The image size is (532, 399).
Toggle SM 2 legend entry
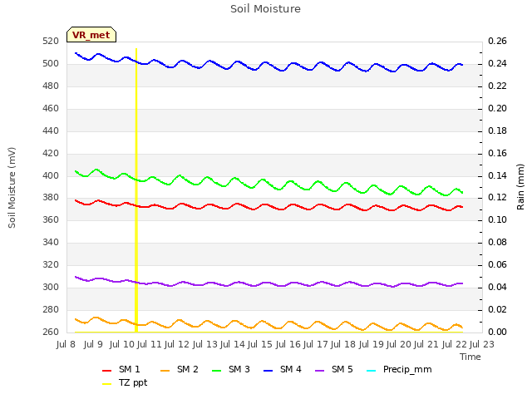(x=180, y=369)
